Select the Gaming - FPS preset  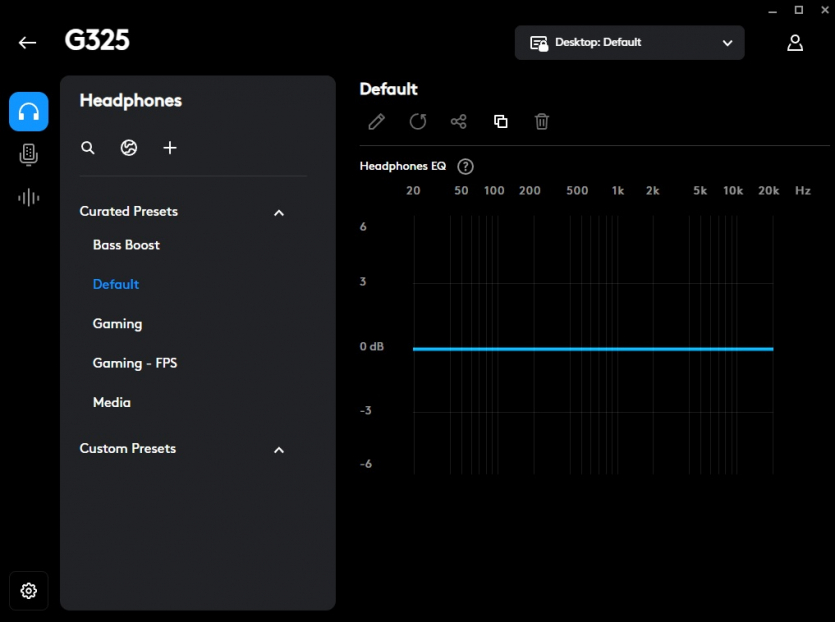(x=135, y=363)
